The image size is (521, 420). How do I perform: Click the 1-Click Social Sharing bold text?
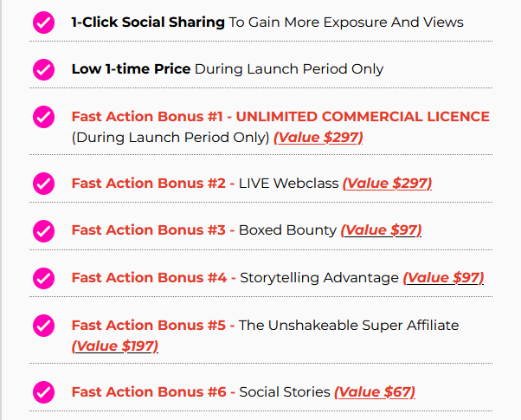pyautogui.click(x=148, y=23)
